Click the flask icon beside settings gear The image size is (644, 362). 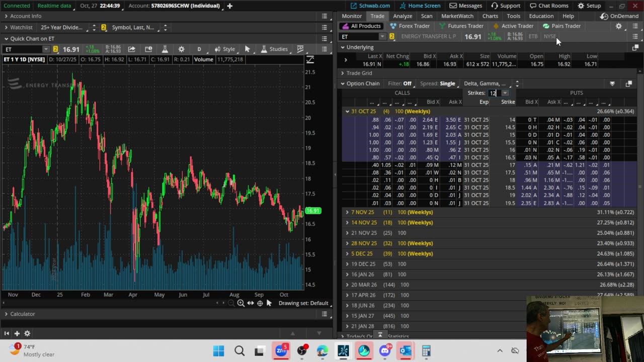165,49
